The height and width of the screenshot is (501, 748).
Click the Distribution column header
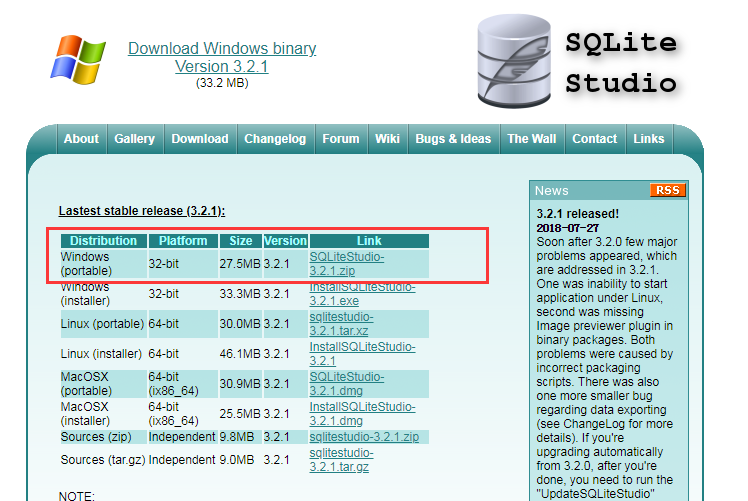[x=104, y=240]
